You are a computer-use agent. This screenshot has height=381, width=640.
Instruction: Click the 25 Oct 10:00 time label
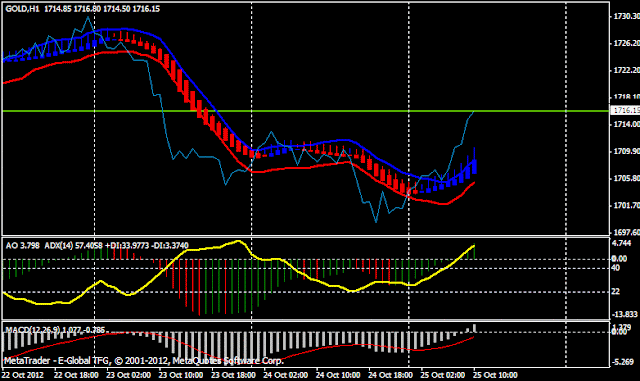[495, 375]
